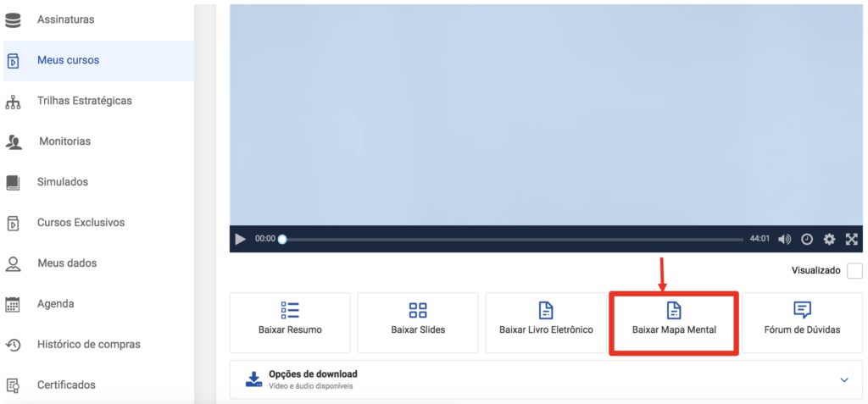
Task: Click the Livro Eletrônico document icon
Action: pos(547,311)
